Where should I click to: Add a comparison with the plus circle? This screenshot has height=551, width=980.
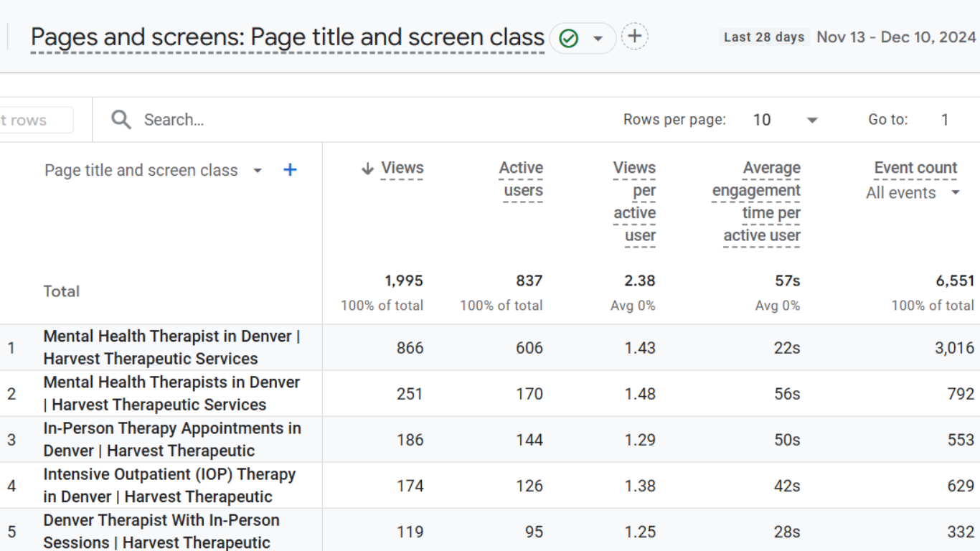pos(634,37)
